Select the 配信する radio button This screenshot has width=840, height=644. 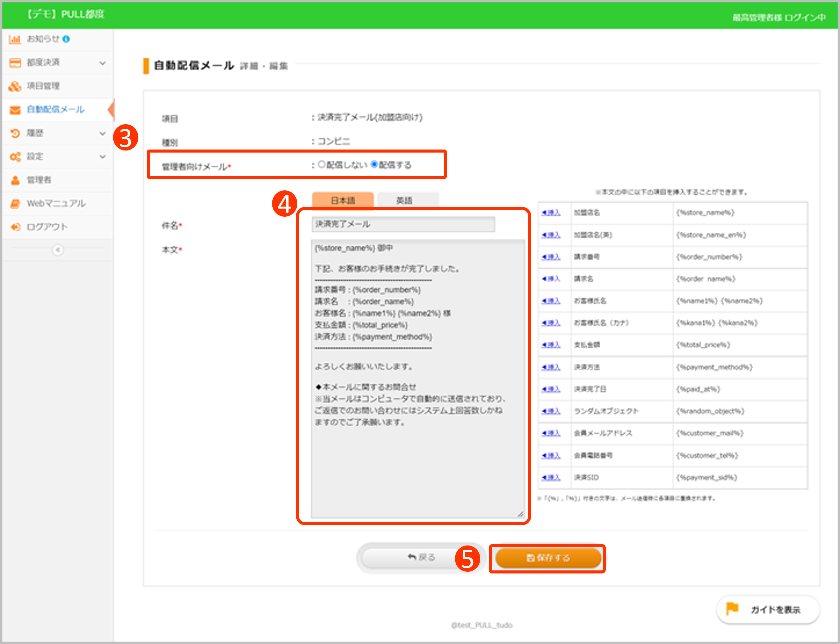click(374, 164)
